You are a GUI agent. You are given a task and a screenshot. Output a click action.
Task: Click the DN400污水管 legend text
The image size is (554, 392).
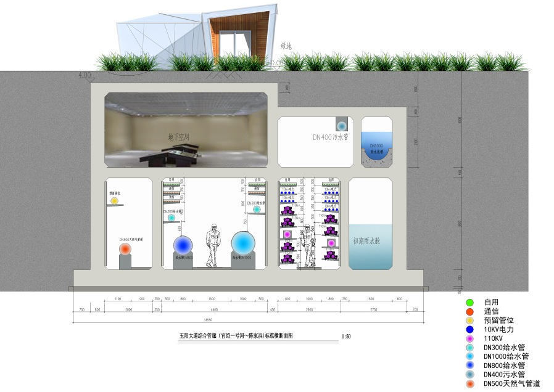coord(504,374)
